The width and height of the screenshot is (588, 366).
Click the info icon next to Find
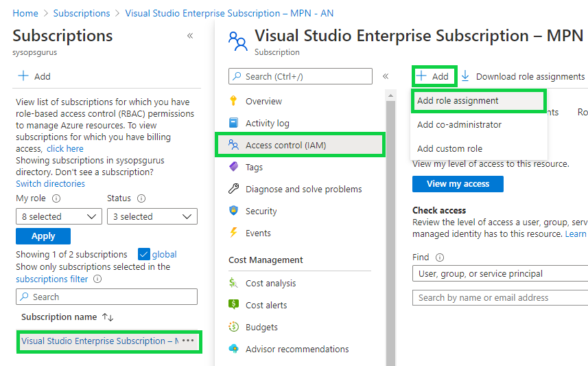(440, 257)
